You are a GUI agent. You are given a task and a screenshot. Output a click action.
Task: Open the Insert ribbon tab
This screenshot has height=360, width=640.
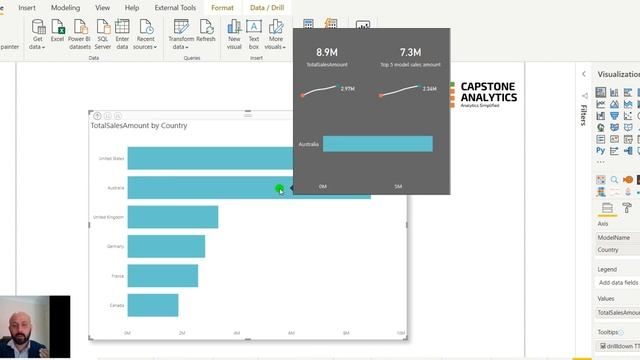pyautogui.click(x=27, y=8)
